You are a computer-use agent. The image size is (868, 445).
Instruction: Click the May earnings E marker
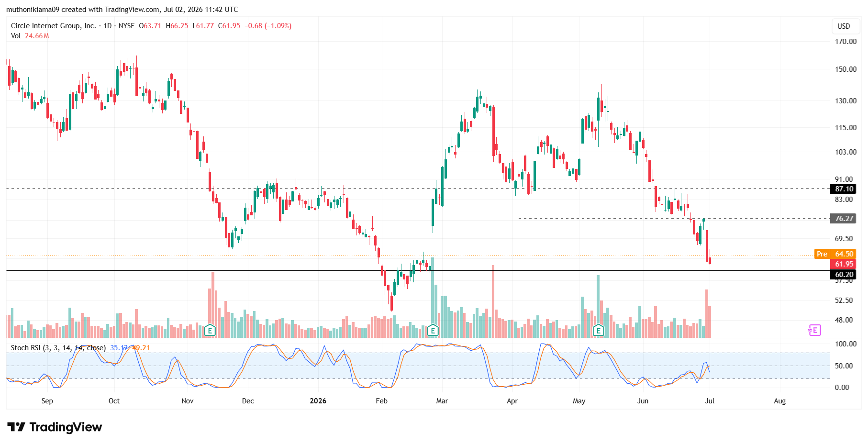[x=598, y=330]
